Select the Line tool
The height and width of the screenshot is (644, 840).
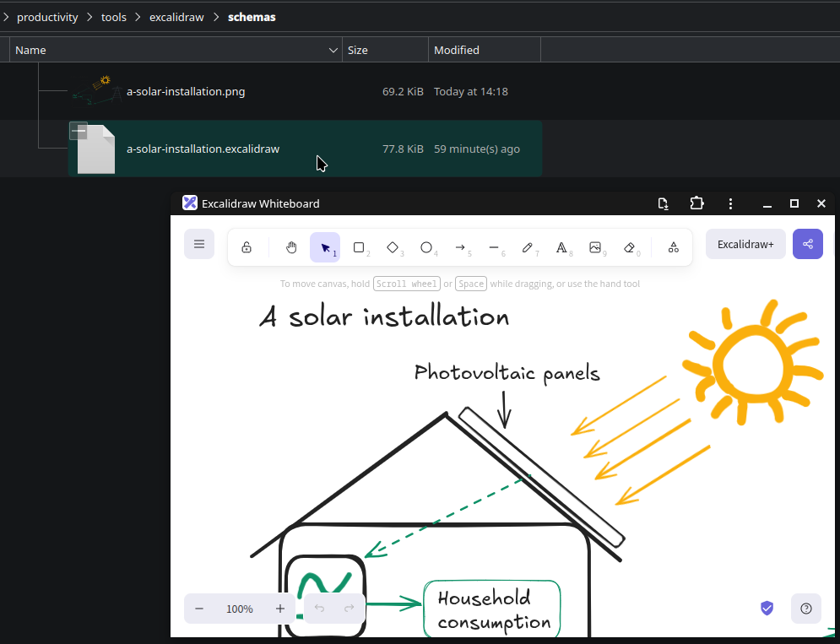click(494, 247)
